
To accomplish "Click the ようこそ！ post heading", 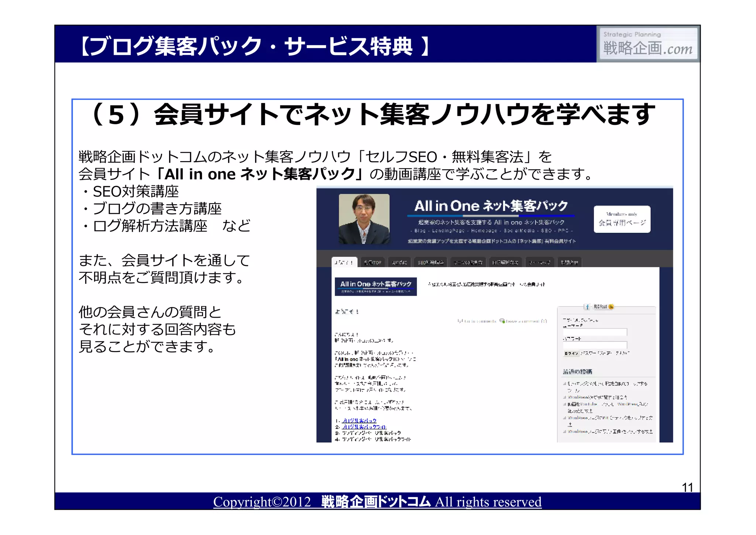I will [347, 311].
